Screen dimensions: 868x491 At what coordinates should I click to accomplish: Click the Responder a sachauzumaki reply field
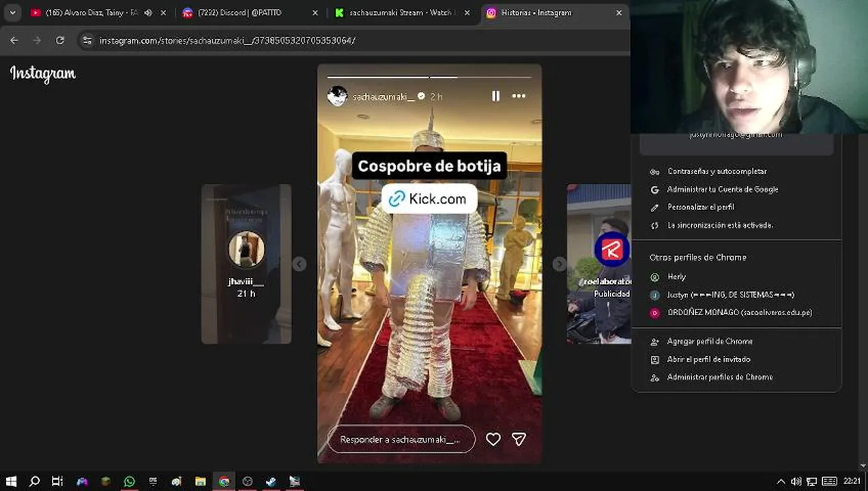[x=401, y=439]
